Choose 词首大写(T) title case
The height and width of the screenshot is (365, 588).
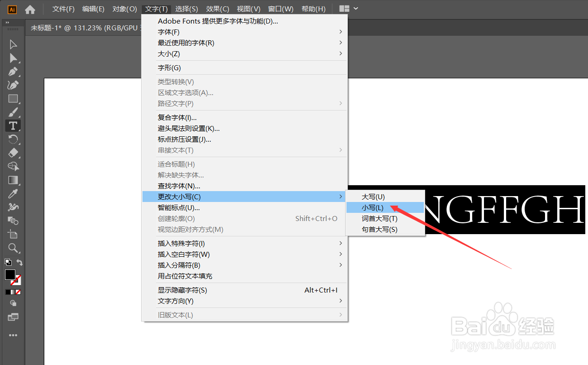point(385,218)
